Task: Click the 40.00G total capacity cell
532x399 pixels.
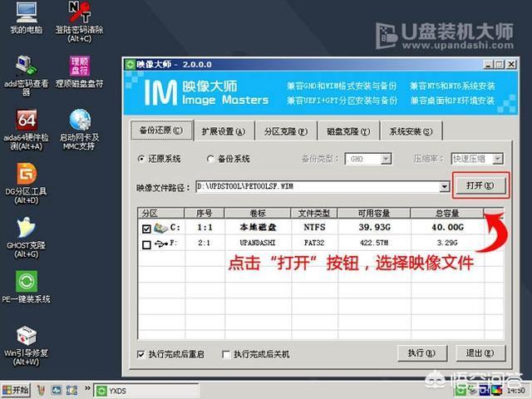Action: 447,227
